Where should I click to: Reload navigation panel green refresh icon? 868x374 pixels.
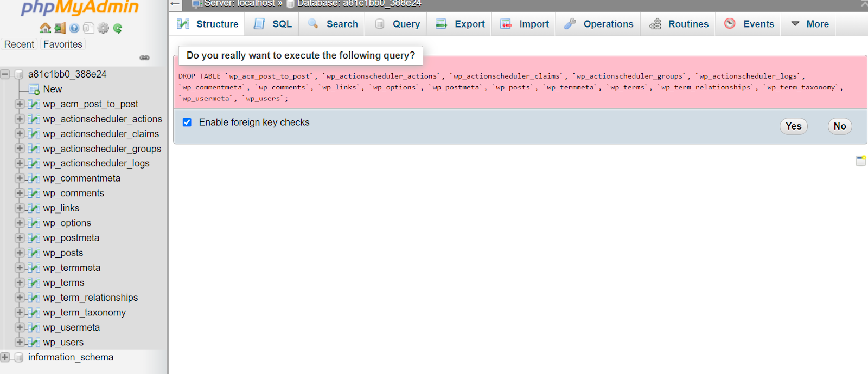[x=118, y=28]
